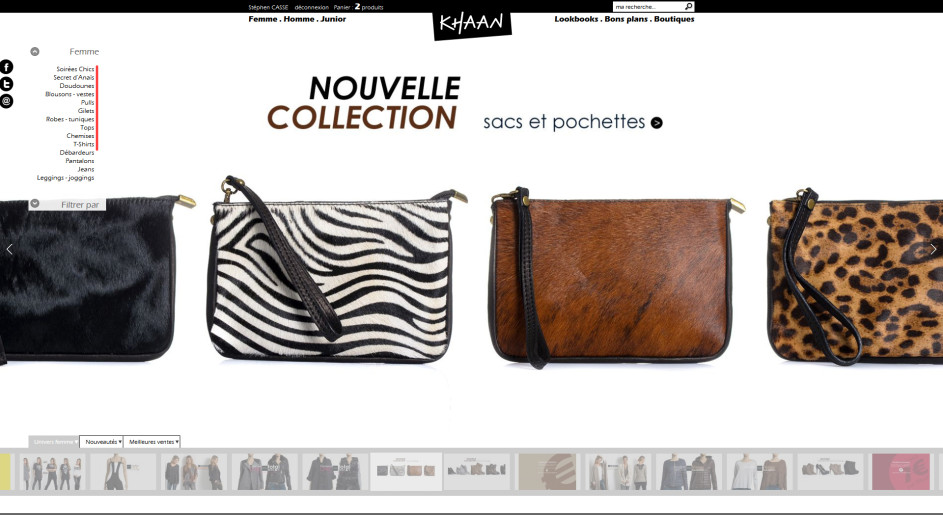Collapse the Femme category panel
Viewport: 943px width, 515px height.
pos(35,52)
